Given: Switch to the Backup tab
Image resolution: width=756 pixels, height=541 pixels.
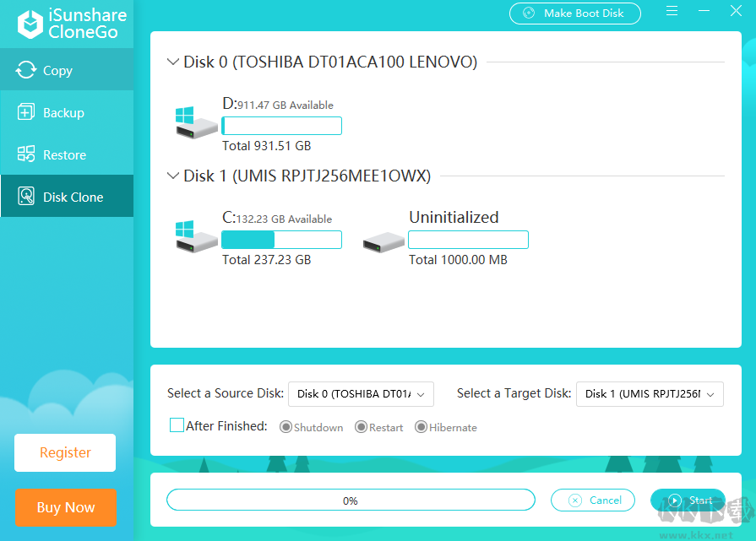Looking at the screenshot, I should 67,112.
